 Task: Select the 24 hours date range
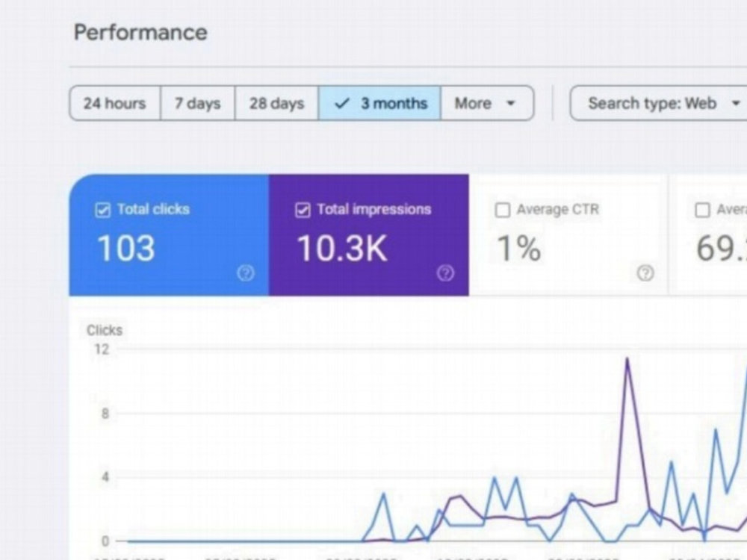click(x=115, y=103)
